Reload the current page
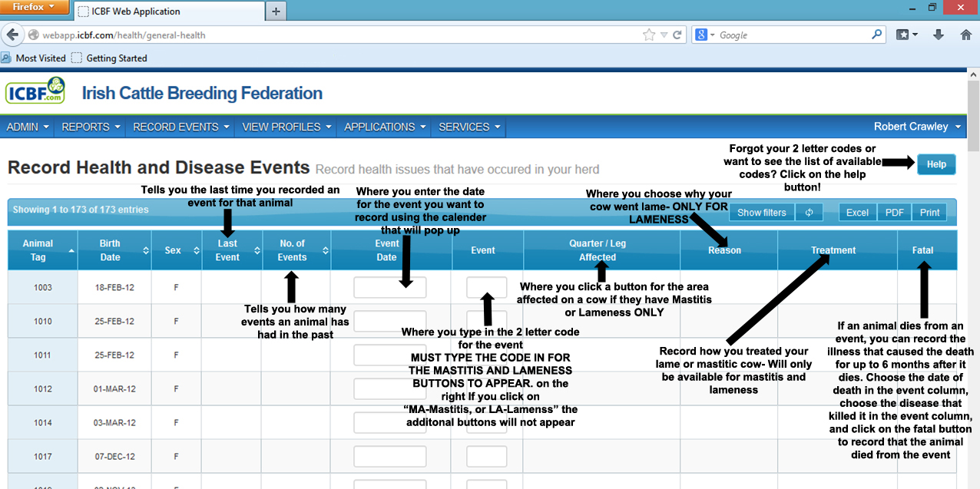980x489 pixels. tap(677, 35)
